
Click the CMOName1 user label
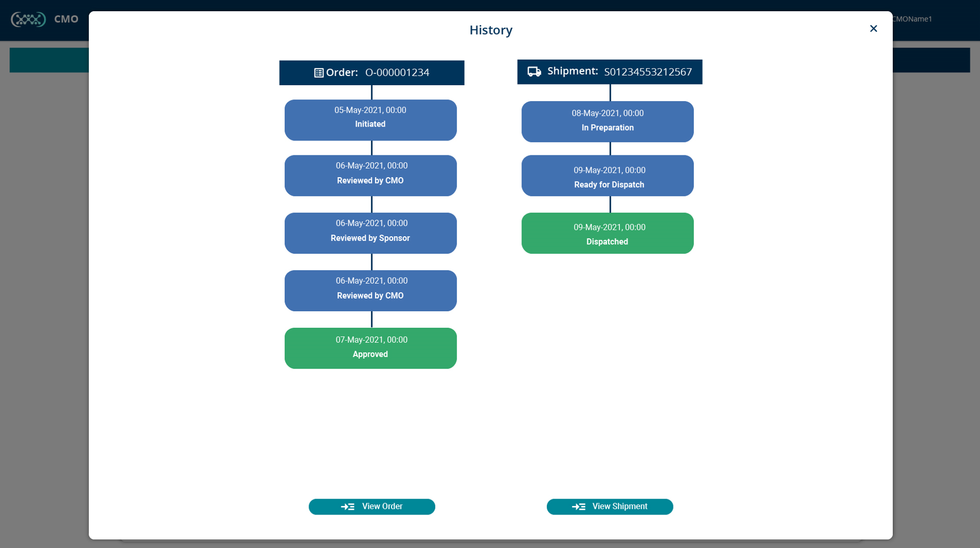pyautogui.click(x=912, y=19)
